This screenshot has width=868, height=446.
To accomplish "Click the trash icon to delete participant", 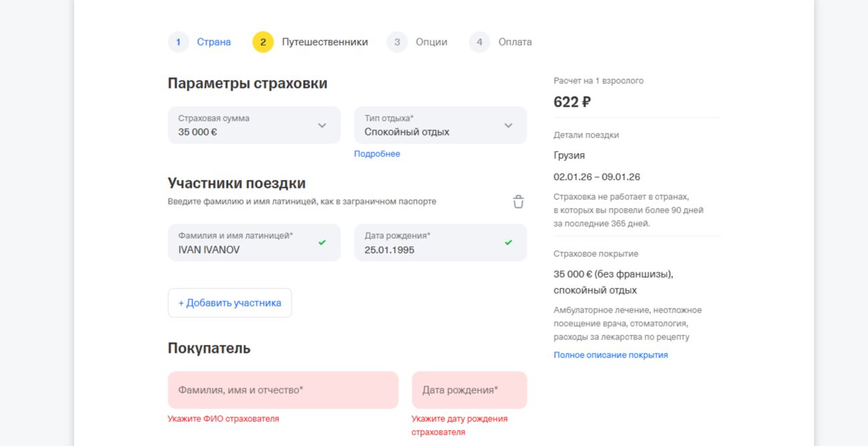I will [x=518, y=202].
